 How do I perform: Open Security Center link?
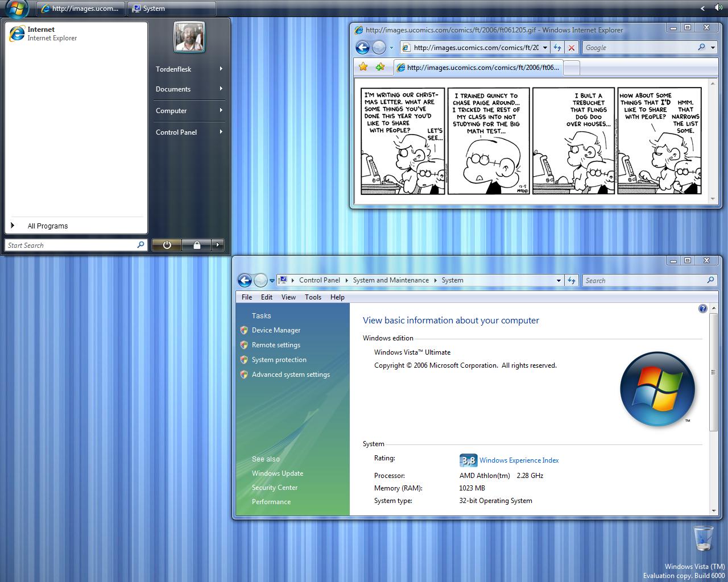[275, 488]
